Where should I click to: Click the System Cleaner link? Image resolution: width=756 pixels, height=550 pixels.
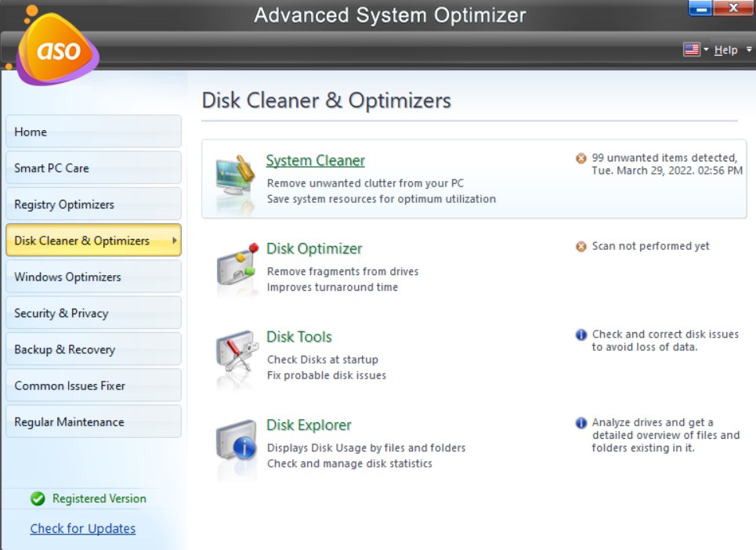(x=315, y=160)
